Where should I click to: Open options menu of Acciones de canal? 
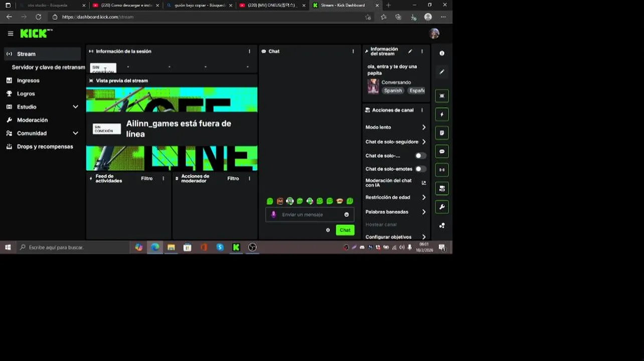click(422, 110)
